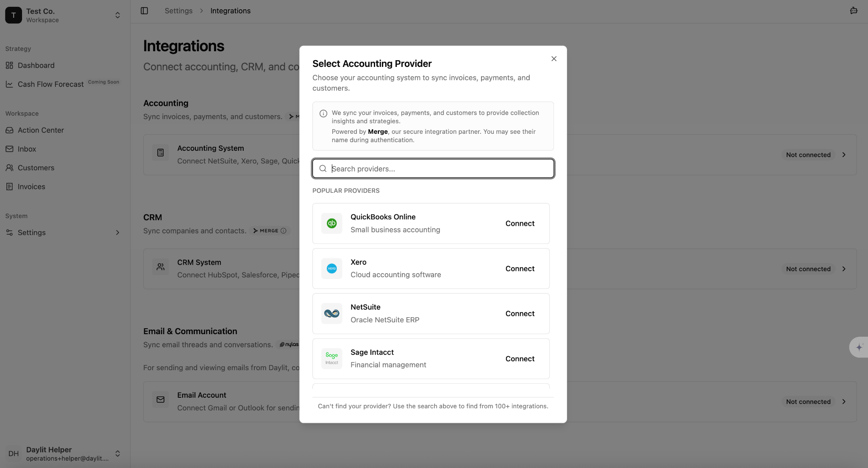This screenshot has height=468, width=868.
Task: Open CRM System row chevron
Action: tap(844, 269)
